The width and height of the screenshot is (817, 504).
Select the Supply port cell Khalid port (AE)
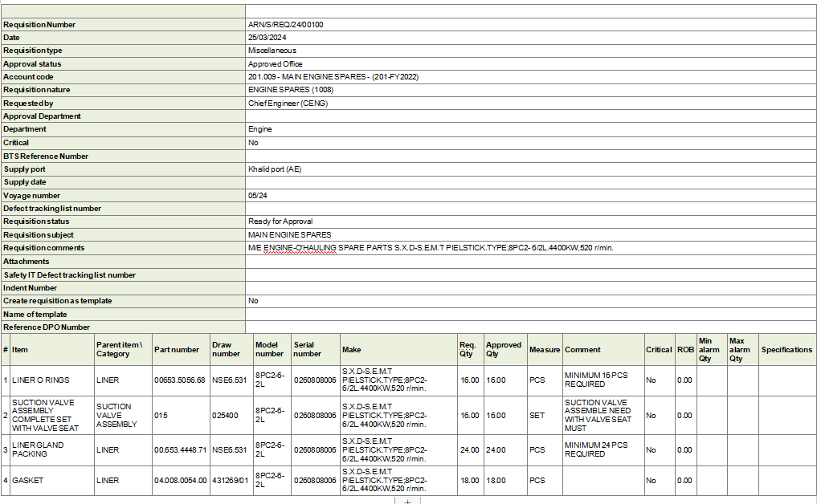pos(275,169)
